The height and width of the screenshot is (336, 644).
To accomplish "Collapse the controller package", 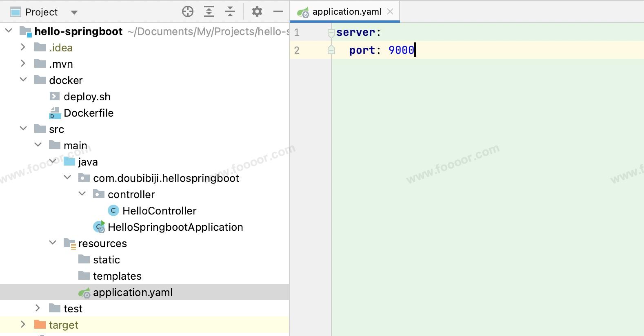I will [82, 194].
